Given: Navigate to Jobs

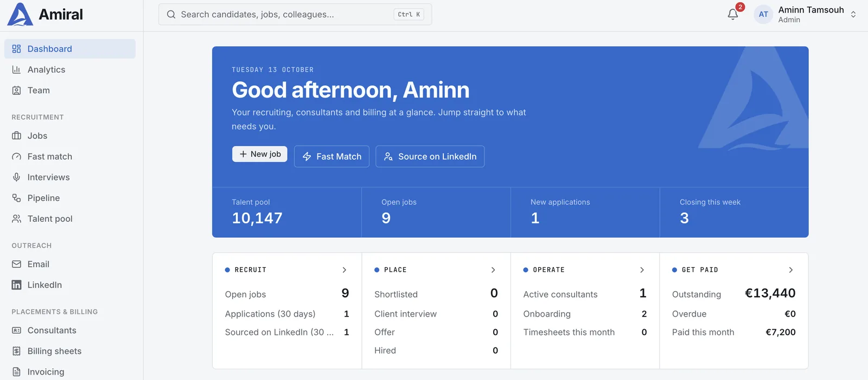Looking at the screenshot, I should click(70, 136).
